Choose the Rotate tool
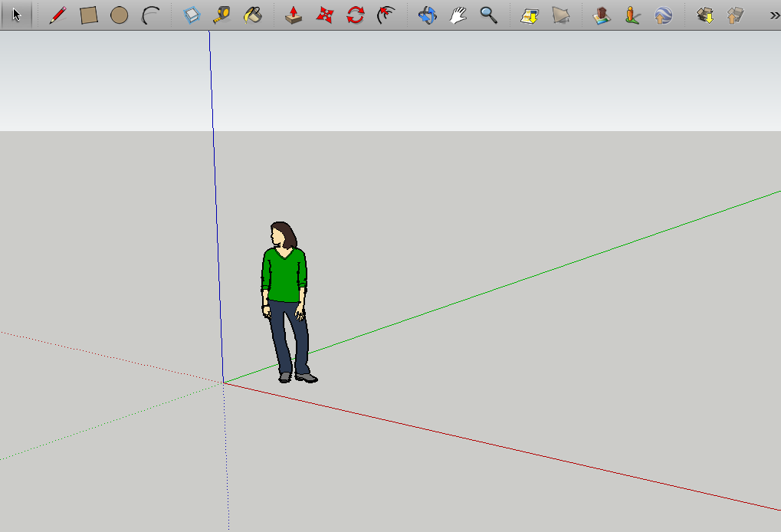 point(356,15)
